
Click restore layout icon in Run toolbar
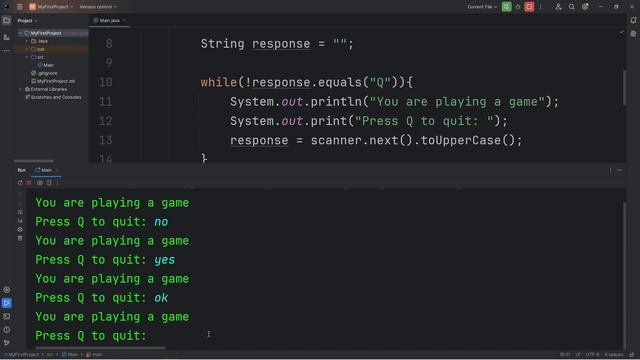coord(49,183)
